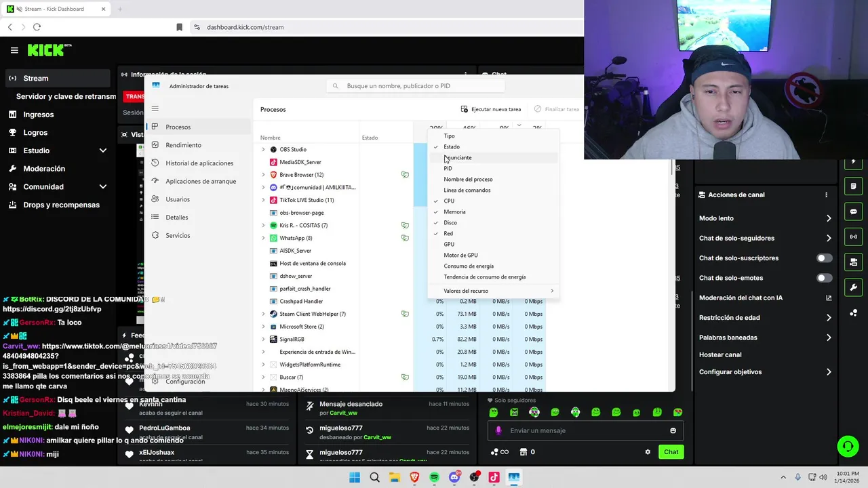Expand the OBS Studio process group
868x488 pixels.
click(x=263, y=149)
